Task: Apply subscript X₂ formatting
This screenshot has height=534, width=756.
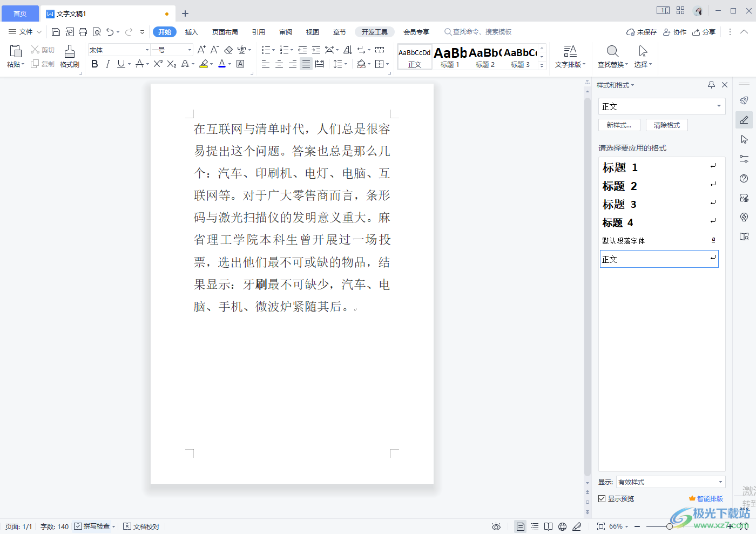Action: tap(172, 64)
